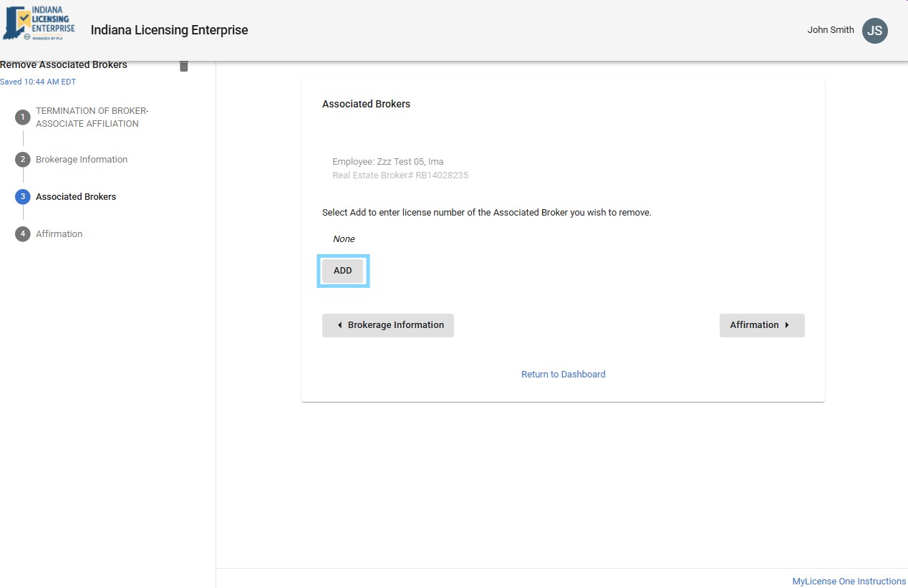Viewport: 908px width, 588px height.
Task: Click the Remove Associated Brokers heading
Action: (x=64, y=65)
